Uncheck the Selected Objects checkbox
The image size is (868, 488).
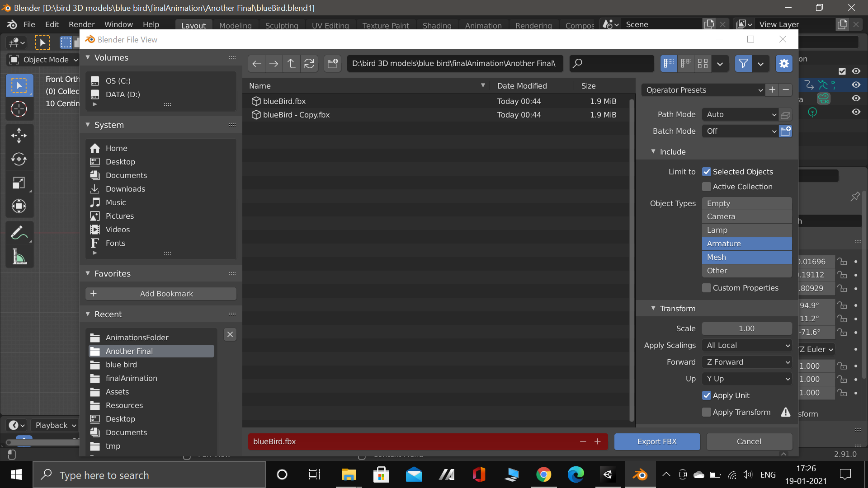pos(707,172)
